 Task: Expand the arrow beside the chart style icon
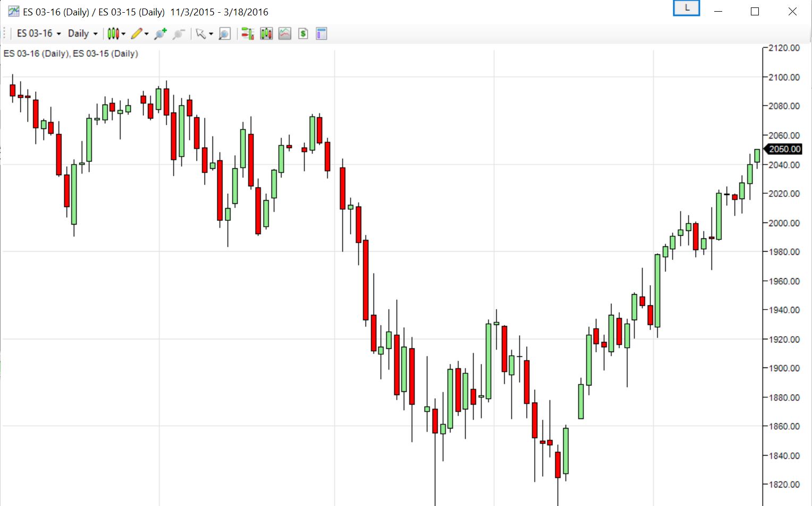coord(123,34)
